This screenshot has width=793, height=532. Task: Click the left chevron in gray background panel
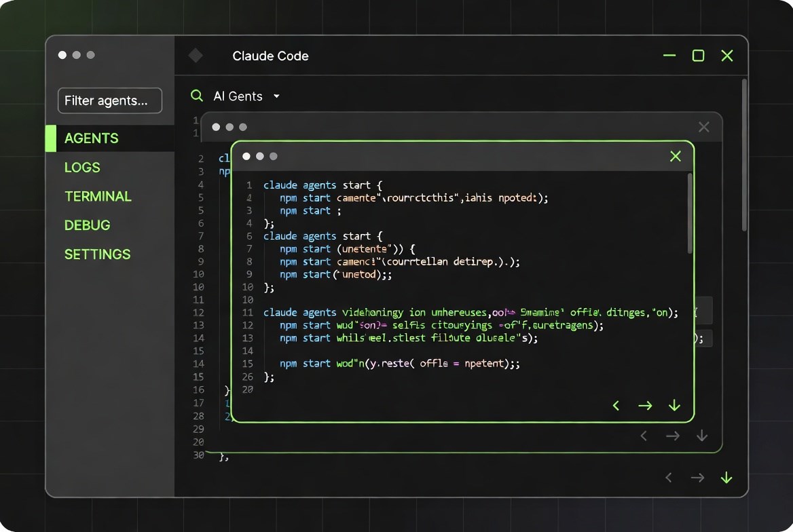click(x=644, y=436)
